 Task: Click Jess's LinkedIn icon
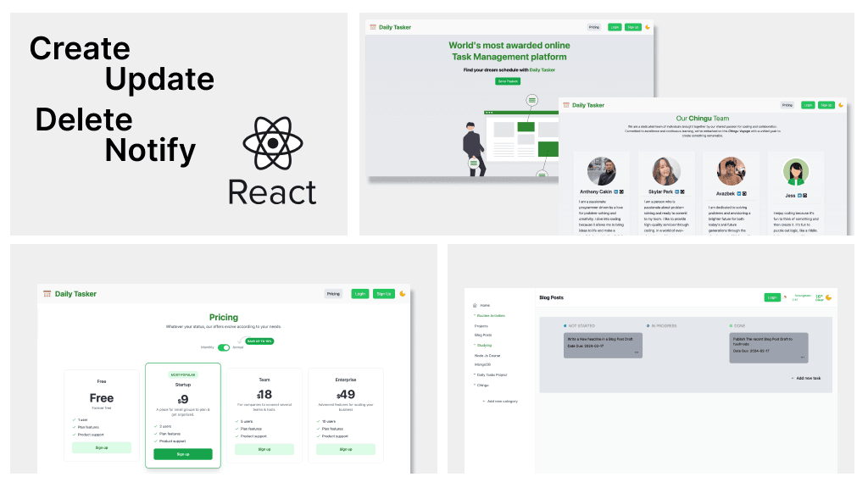800,195
